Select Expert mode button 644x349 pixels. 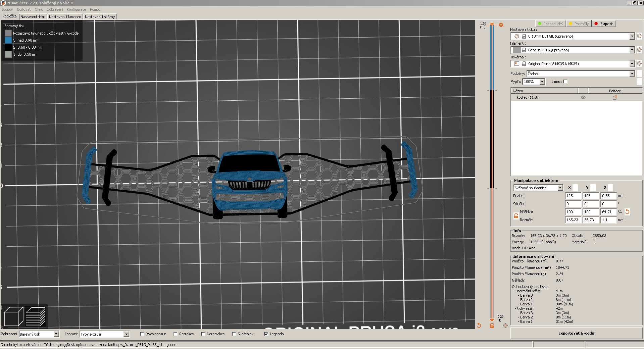[x=604, y=24]
